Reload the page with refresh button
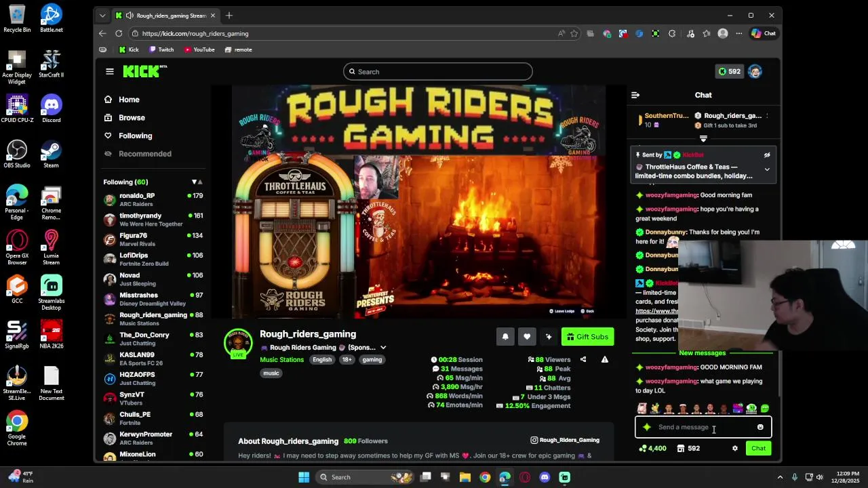The height and width of the screenshot is (488, 868). coord(119,33)
